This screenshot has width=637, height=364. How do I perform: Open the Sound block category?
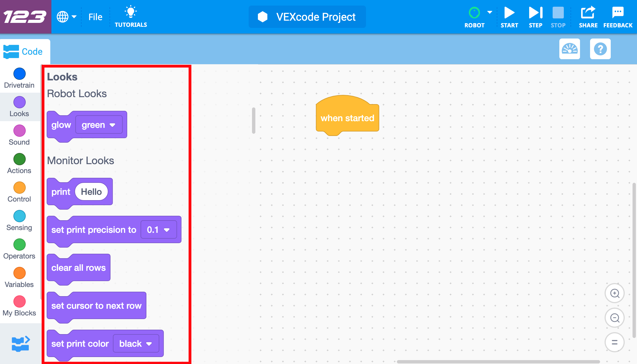19,135
